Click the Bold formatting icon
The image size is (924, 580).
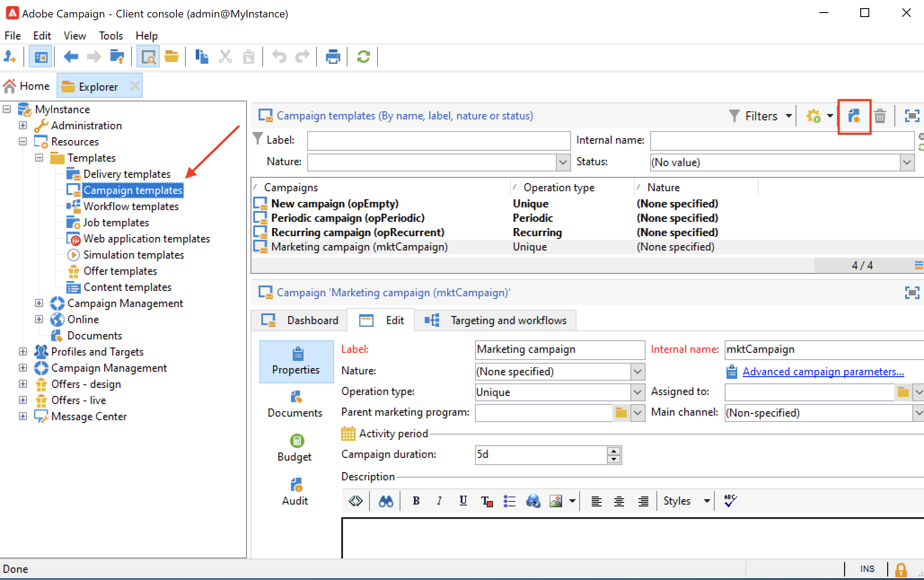(416, 501)
